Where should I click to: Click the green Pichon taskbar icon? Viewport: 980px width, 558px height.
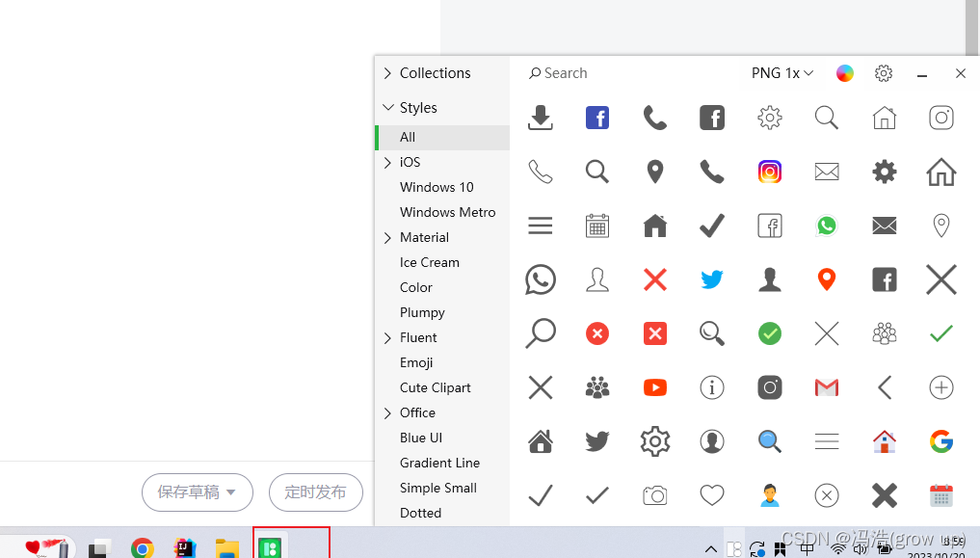(x=270, y=547)
